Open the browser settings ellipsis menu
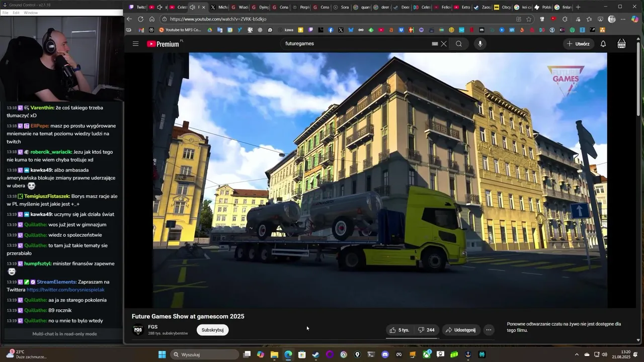 (623, 19)
